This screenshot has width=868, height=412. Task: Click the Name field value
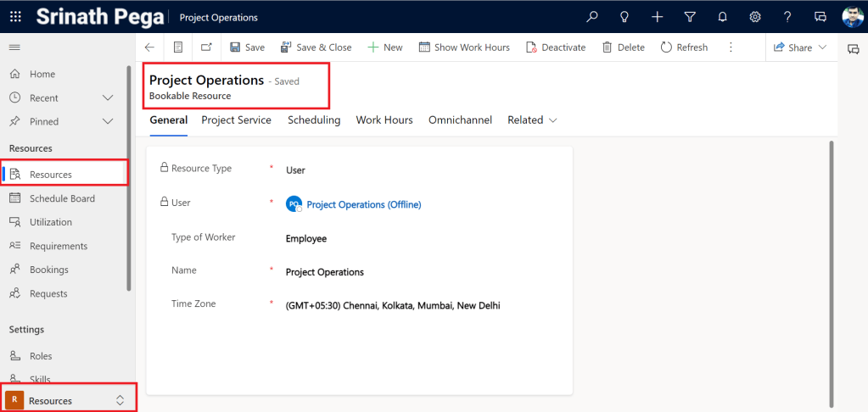pos(325,272)
